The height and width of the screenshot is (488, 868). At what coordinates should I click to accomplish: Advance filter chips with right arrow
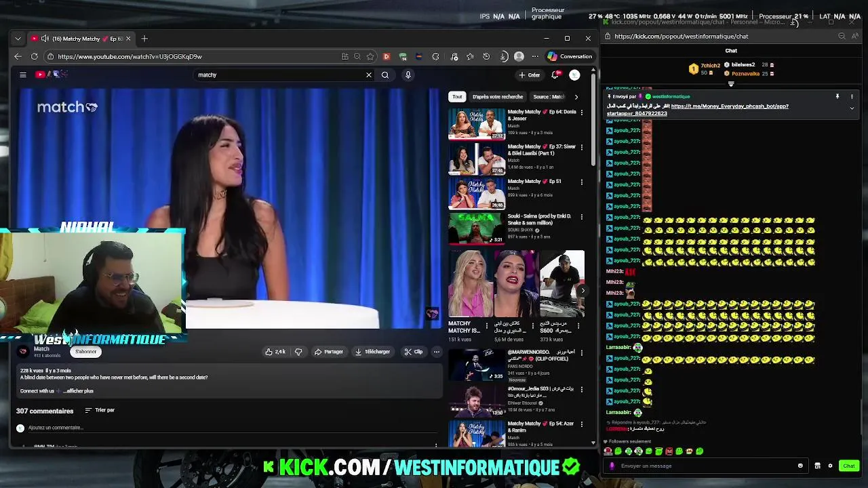(x=576, y=97)
